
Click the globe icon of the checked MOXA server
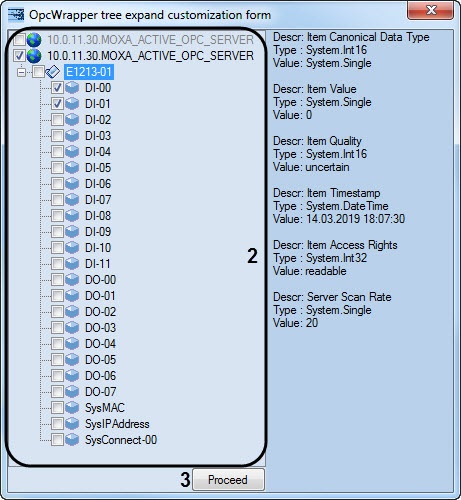[x=34, y=56]
